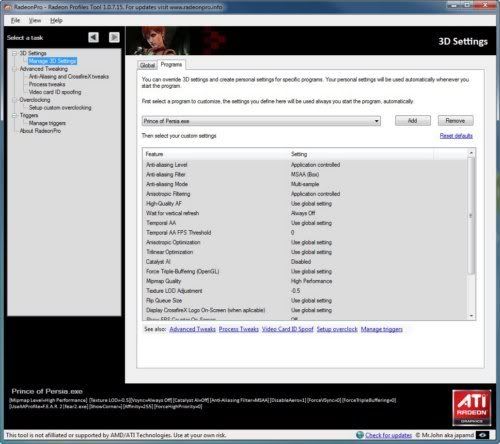Collapse the Overclocking tree node
This screenshot has width=500, height=444.
pos(14,100)
